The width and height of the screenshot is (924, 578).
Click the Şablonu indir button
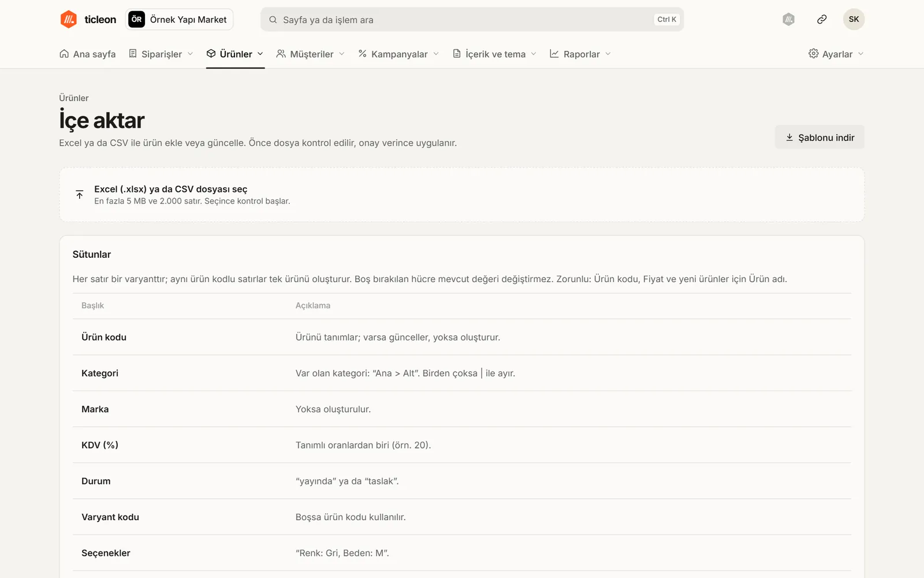819,138
